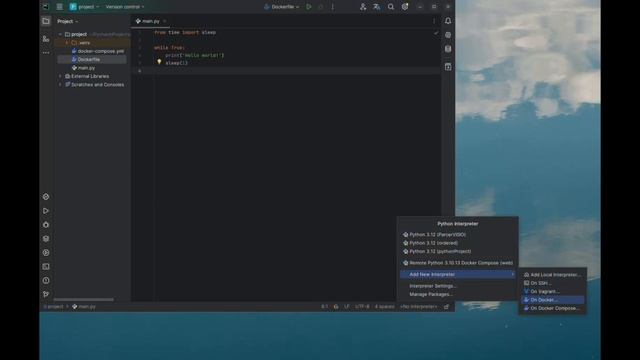Open Database tool window icon

[x=448, y=49]
